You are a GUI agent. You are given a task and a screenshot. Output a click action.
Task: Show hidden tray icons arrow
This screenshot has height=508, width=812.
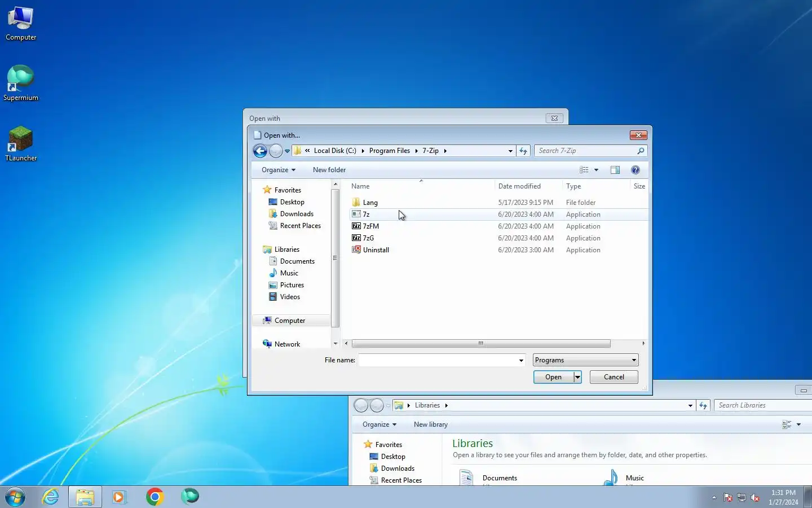714,498
